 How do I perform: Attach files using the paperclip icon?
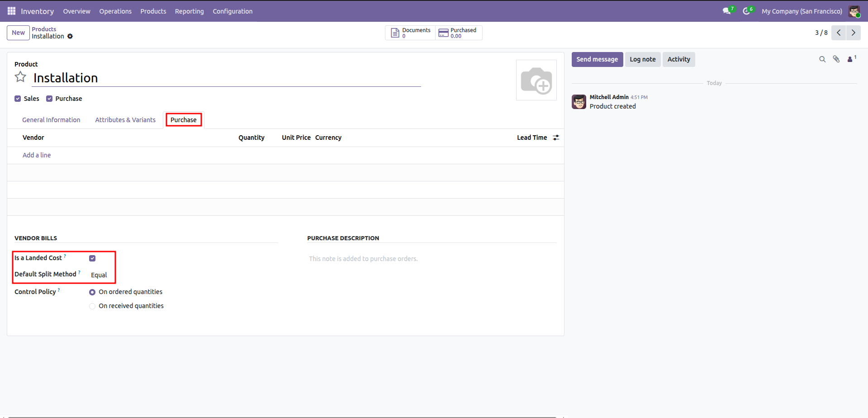pos(836,59)
